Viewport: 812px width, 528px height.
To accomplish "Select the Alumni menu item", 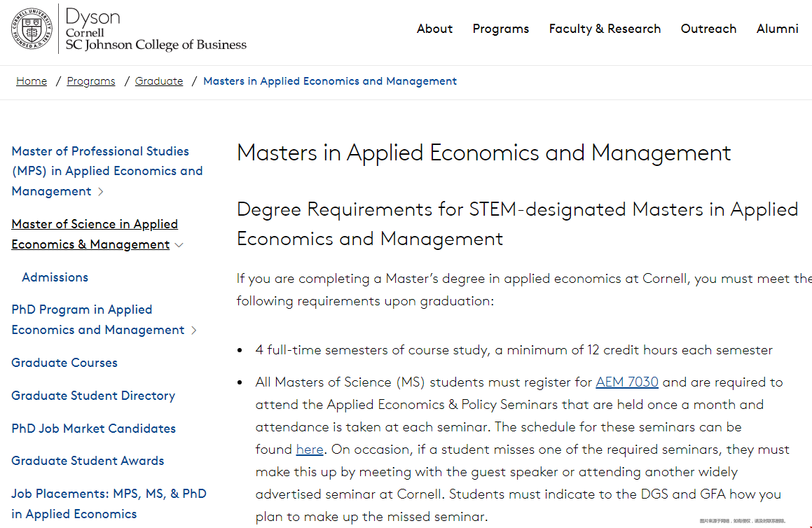I will (x=777, y=29).
